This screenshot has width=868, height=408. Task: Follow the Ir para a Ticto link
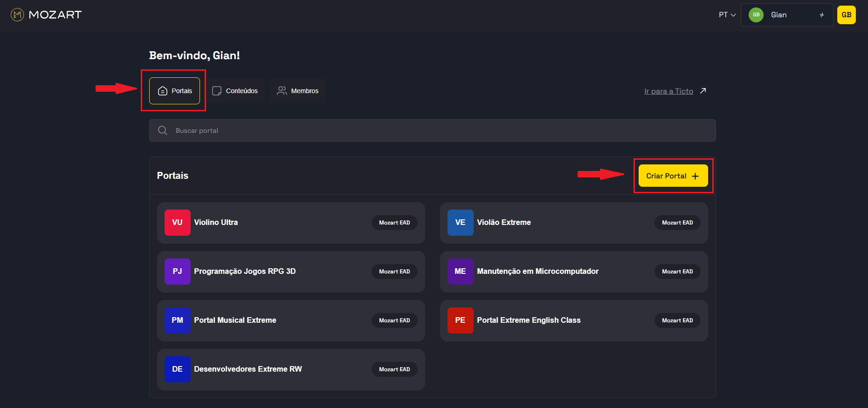pyautogui.click(x=668, y=91)
